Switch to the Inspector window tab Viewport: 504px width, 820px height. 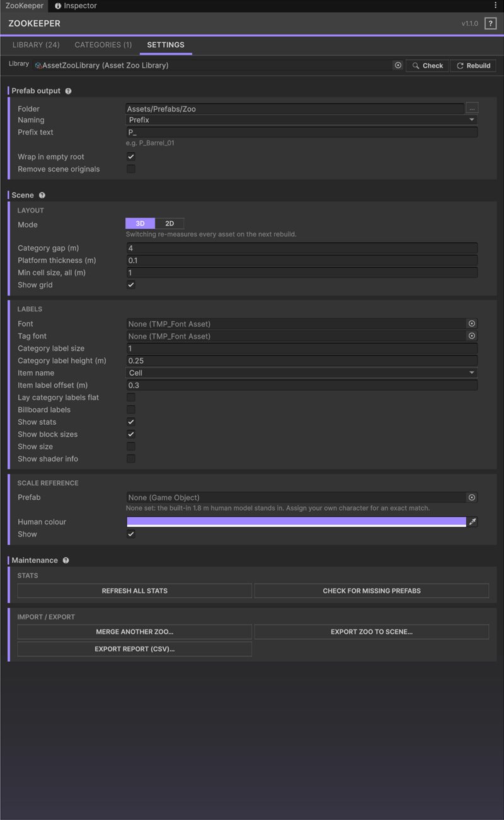(76, 6)
